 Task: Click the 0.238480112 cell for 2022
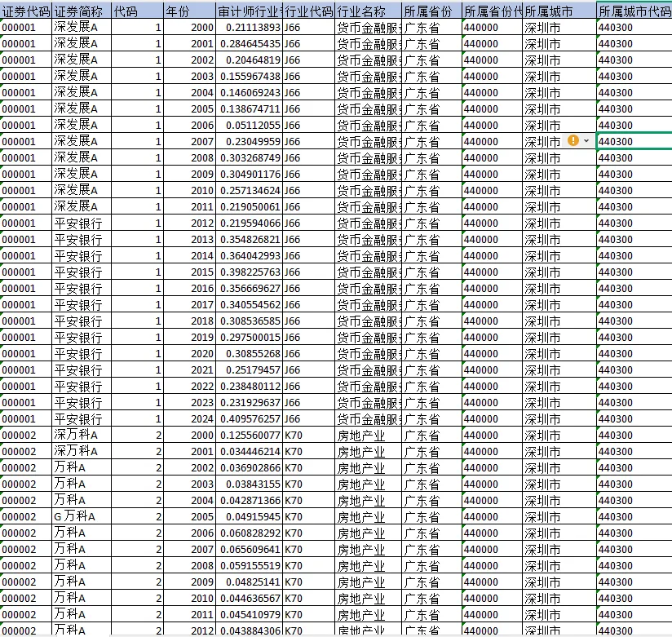point(249,387)
